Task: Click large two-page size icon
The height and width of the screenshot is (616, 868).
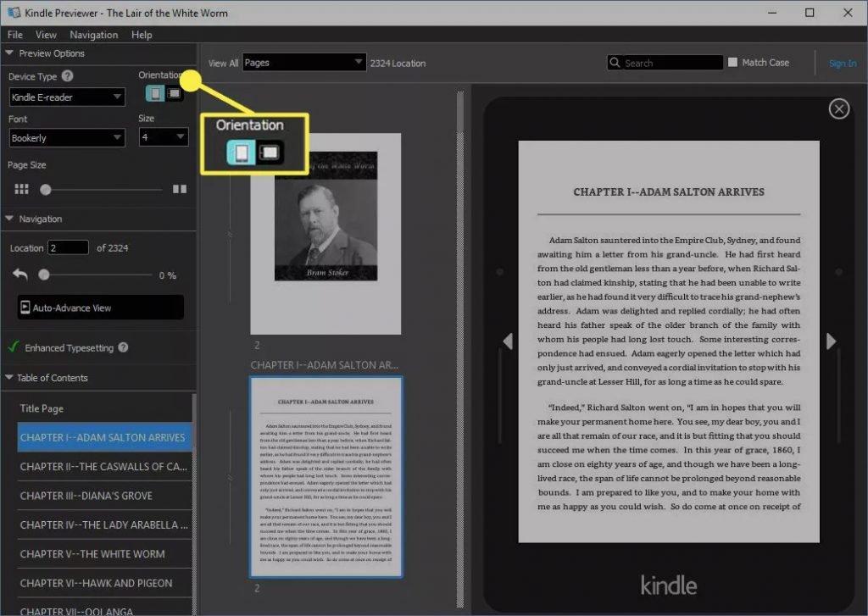Action: click(x=180, y=189)
